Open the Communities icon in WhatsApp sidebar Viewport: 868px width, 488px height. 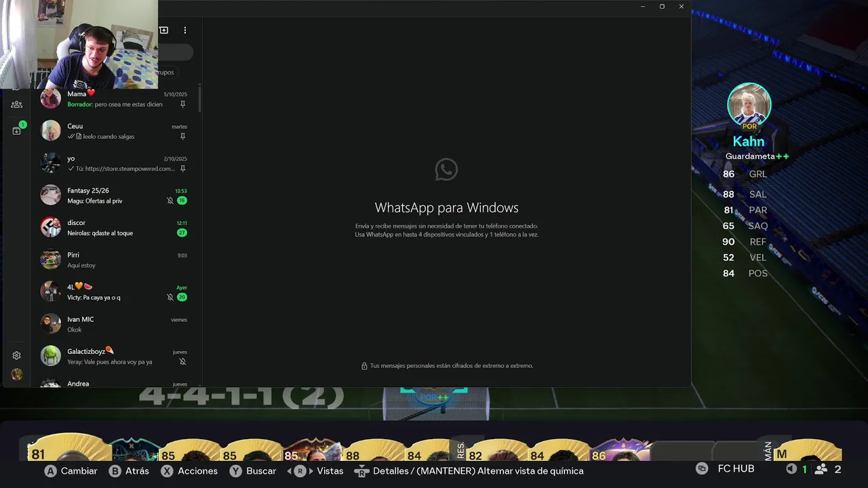point(16,104)
